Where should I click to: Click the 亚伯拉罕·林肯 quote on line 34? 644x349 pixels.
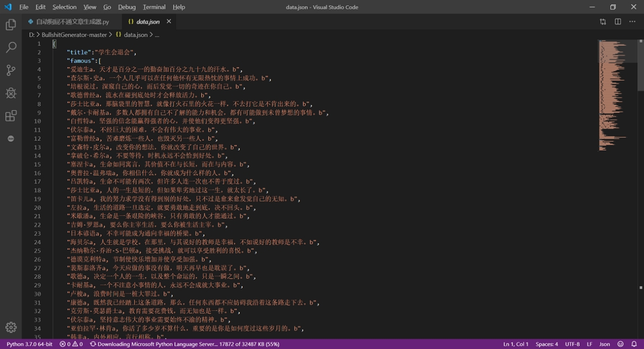pos(185,328)
